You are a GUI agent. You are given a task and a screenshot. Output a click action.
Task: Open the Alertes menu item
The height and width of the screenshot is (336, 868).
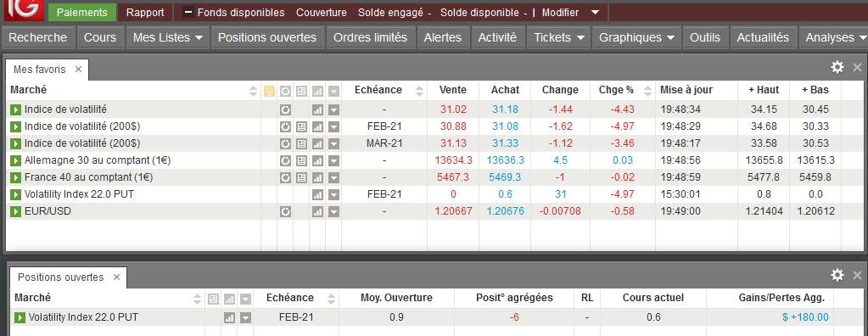click(x=442, y=37)
